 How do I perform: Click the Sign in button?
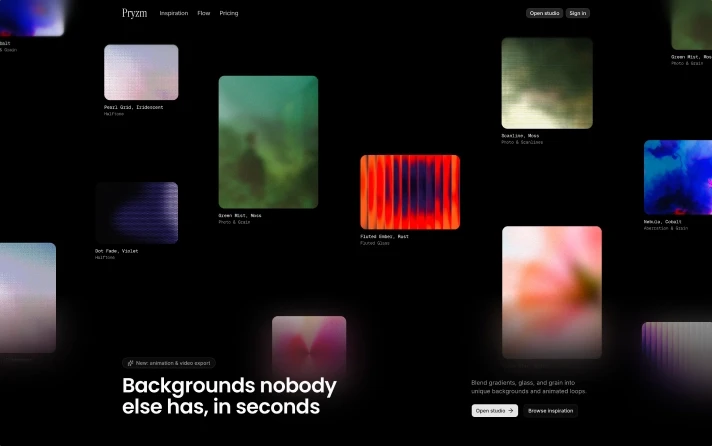point(578,13)
